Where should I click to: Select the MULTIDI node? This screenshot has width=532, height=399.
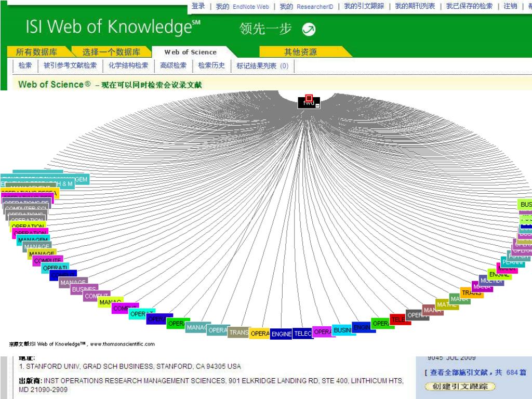click(491, 281)
